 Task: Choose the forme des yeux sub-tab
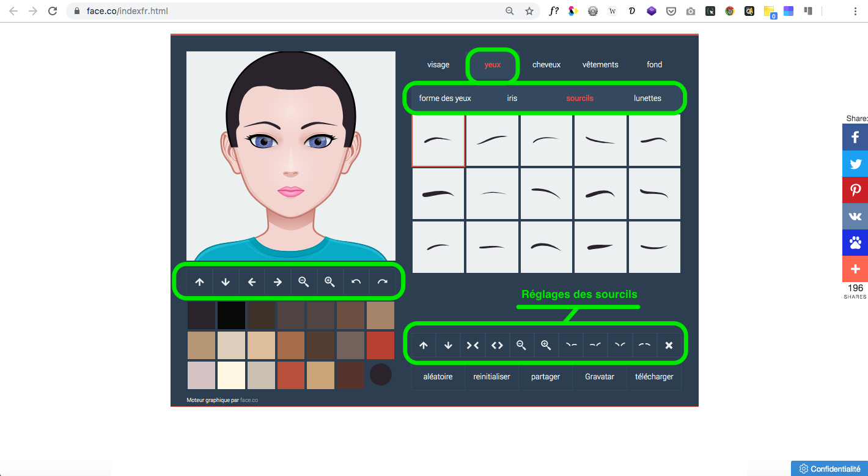pos(445,98)
